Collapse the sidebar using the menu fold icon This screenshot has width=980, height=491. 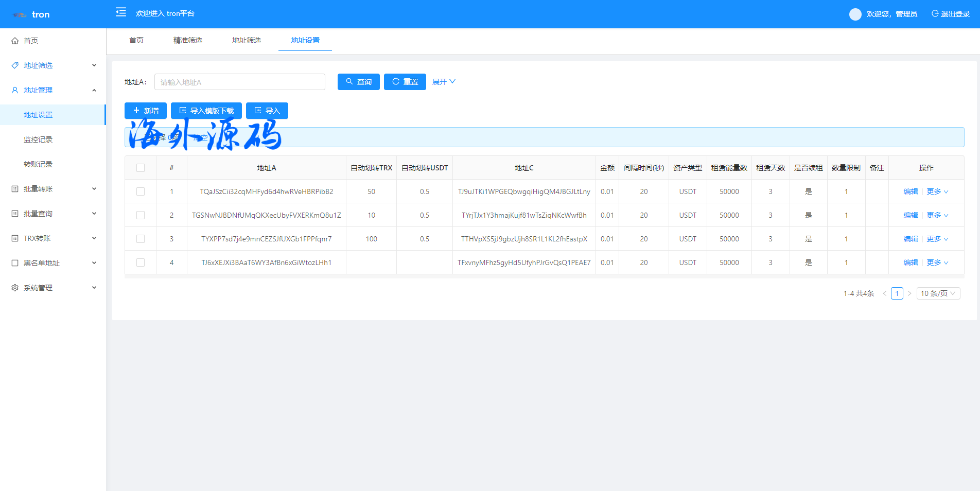point(121,12)
